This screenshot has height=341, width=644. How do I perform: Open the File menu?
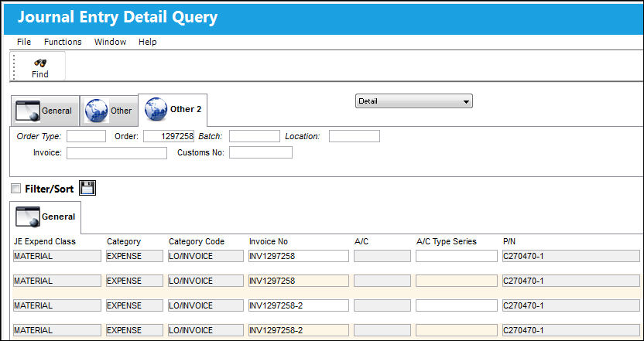coord(24,42)
